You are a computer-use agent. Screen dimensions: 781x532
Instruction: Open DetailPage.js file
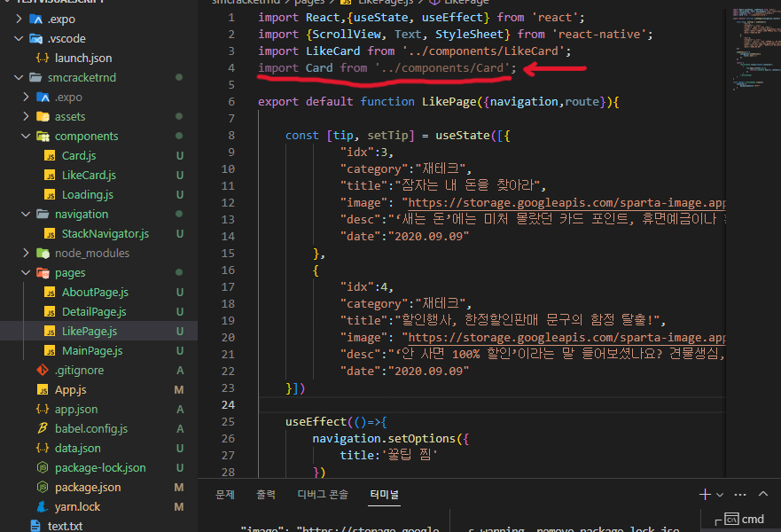pos(94,311)
